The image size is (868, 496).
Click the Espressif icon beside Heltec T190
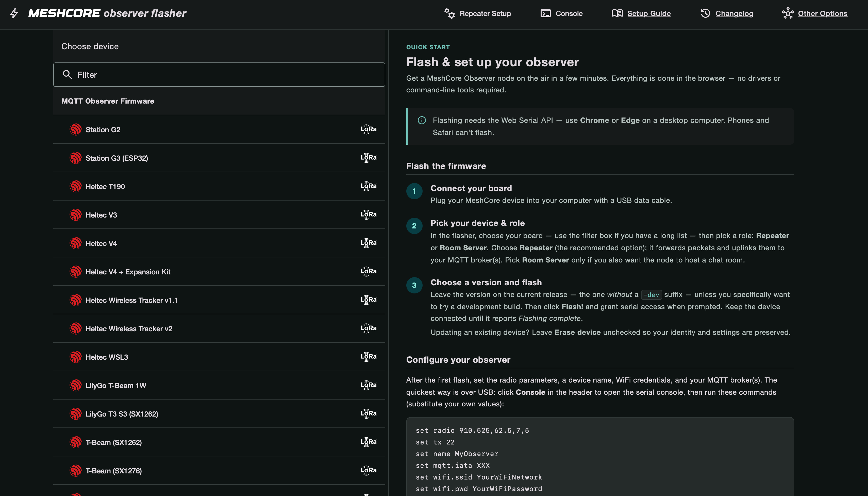coord(76,186)
